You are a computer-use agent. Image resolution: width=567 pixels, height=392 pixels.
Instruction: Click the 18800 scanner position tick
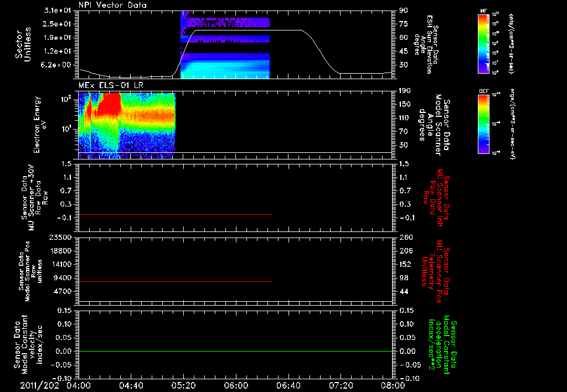tap(61, 251)
